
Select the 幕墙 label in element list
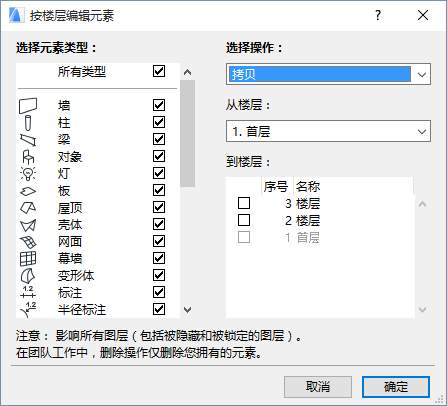(x=70, y=259)
